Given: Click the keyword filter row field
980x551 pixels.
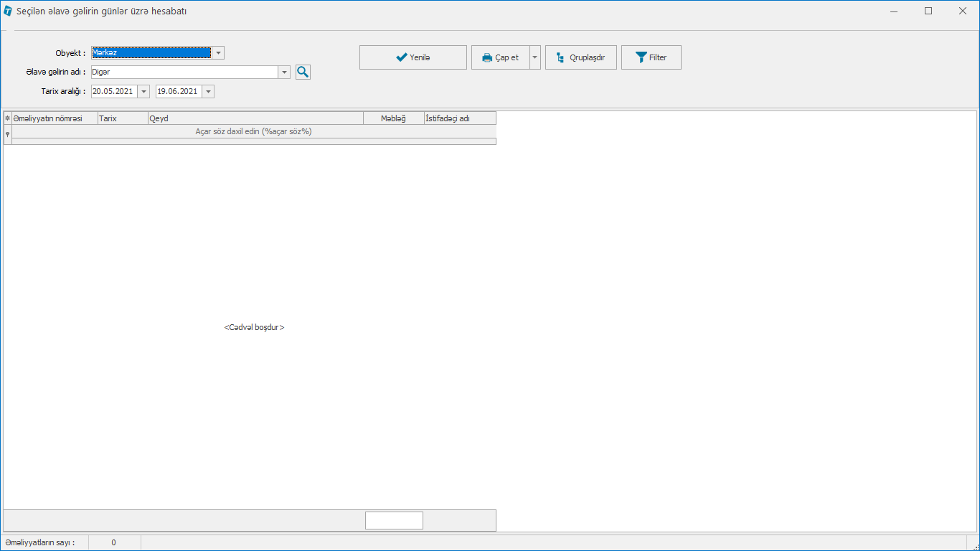Looking at the screenshot, I should tap(253, 131).
